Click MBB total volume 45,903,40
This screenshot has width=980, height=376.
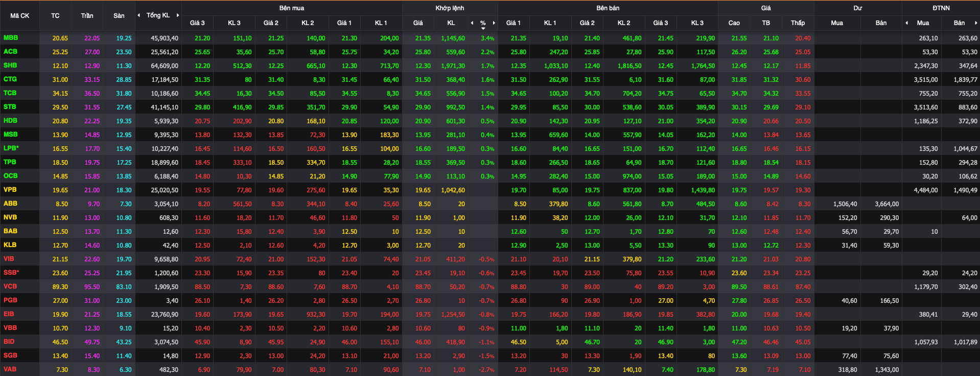tap(165, 38)
